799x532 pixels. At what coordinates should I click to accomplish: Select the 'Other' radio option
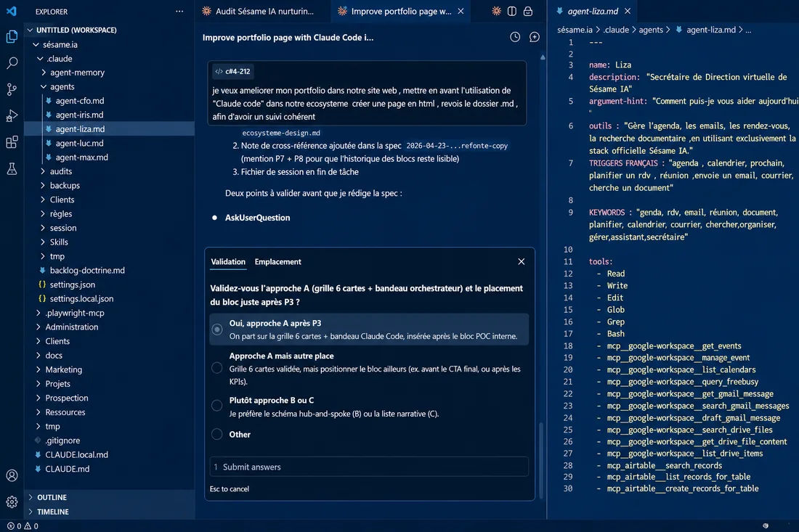click(x=217, y=434)
